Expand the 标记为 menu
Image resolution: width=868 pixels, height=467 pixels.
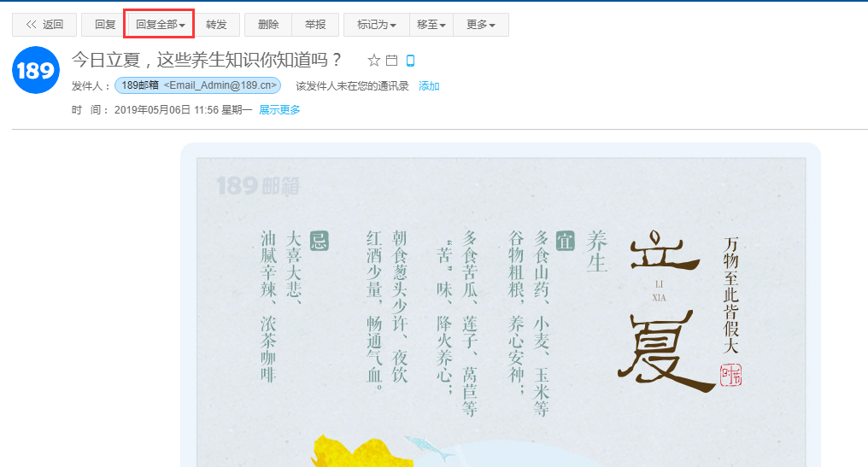point(376,25)
